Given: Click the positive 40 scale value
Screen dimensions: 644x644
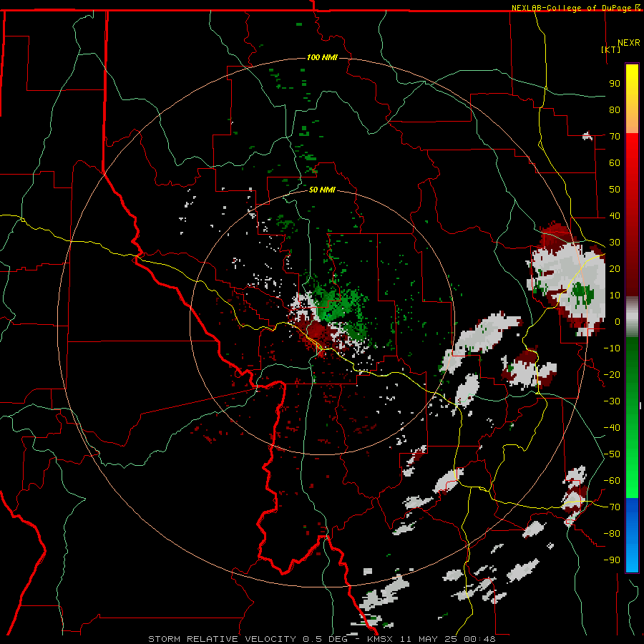Looking at the screenshot, I should 615,216.
